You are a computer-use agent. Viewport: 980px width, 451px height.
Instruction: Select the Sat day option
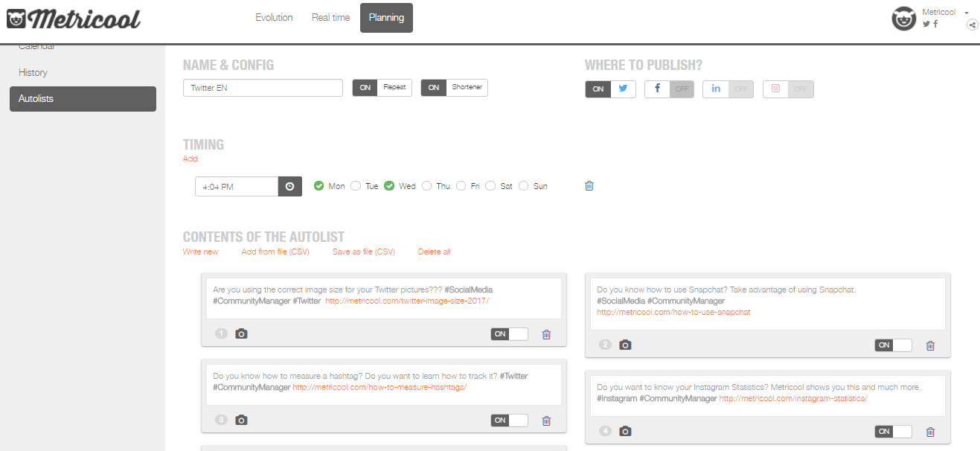click(490, 186)
